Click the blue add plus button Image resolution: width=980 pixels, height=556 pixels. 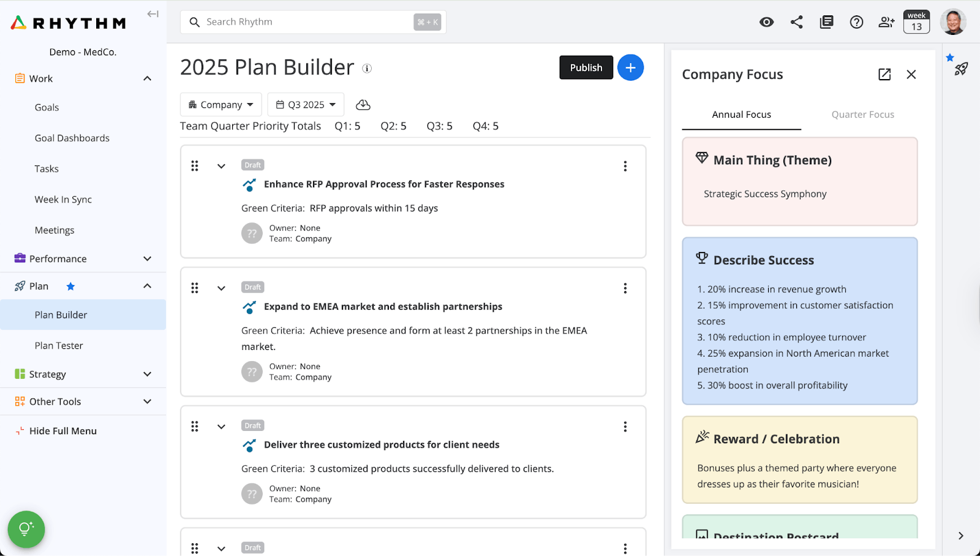coord(630,67)
